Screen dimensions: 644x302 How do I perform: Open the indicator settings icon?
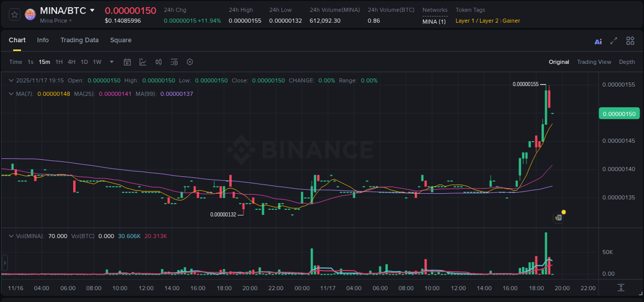click(x=174, y=61)
